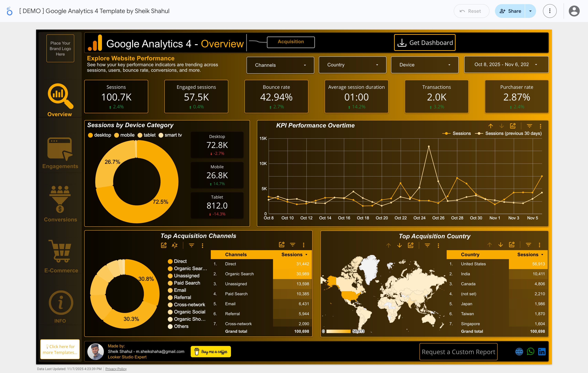Open the Privacy Policy link

[x=116, y=369]
